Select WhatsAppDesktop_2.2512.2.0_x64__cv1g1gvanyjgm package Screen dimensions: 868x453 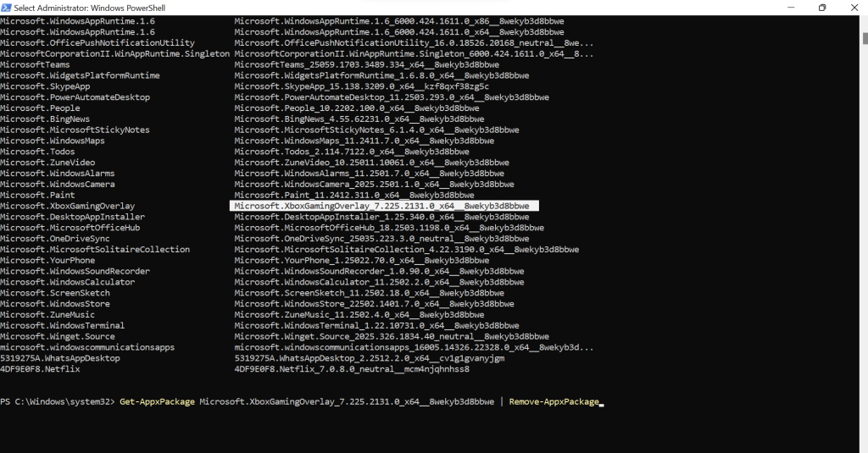pyautogui.click(x=370, y=358)
